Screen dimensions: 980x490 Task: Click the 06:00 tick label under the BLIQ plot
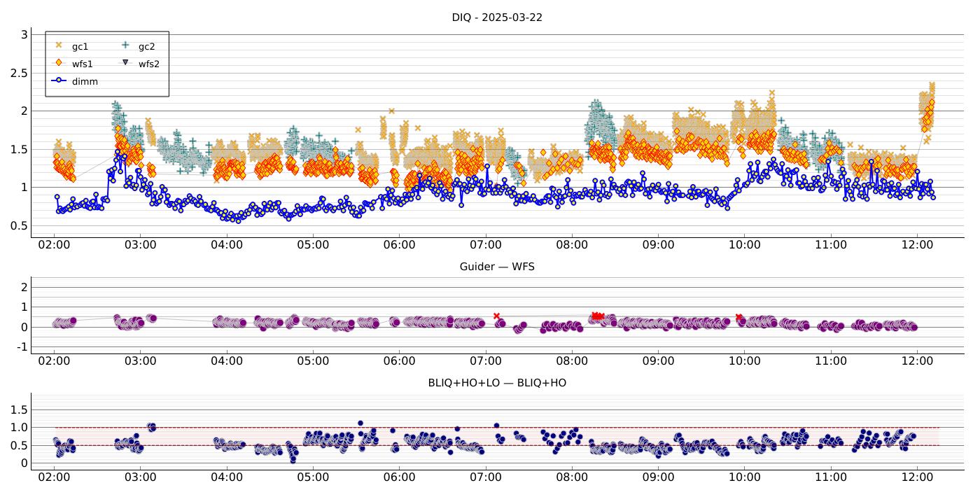399,477
